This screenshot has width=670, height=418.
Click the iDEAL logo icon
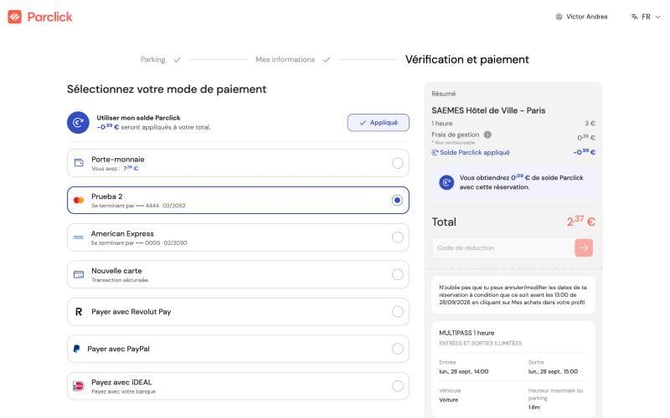[x=79, y=386]
